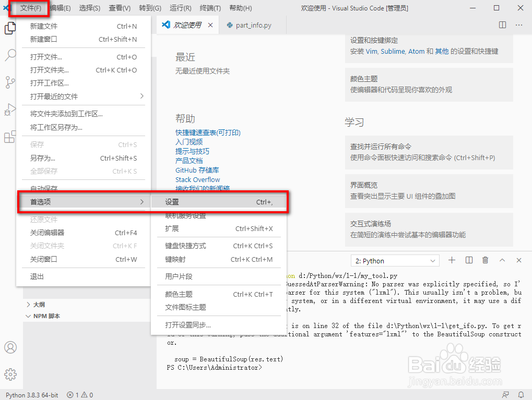Select 扩展 in the preferences submenu

[x=219, y=228]
